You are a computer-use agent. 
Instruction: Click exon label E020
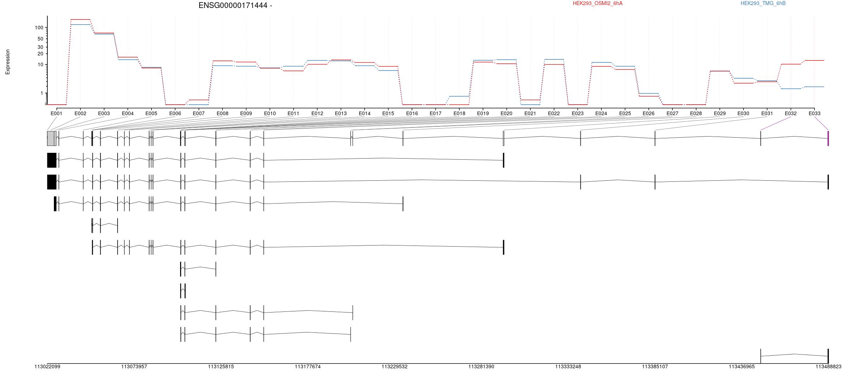(506, 113)
